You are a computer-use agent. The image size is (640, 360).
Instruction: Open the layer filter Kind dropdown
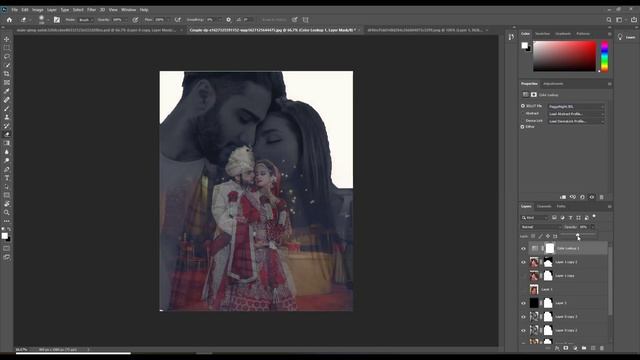(535, 218)
